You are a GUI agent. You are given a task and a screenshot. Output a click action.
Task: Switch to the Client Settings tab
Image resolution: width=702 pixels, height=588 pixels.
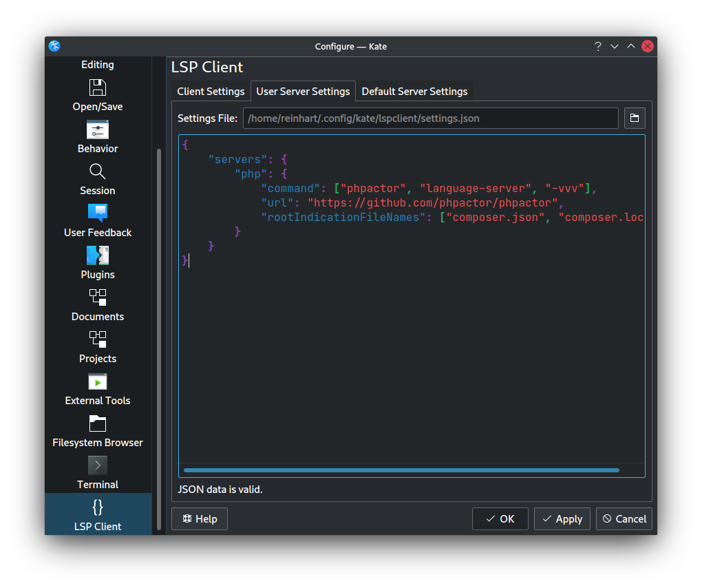click(211, 91)
